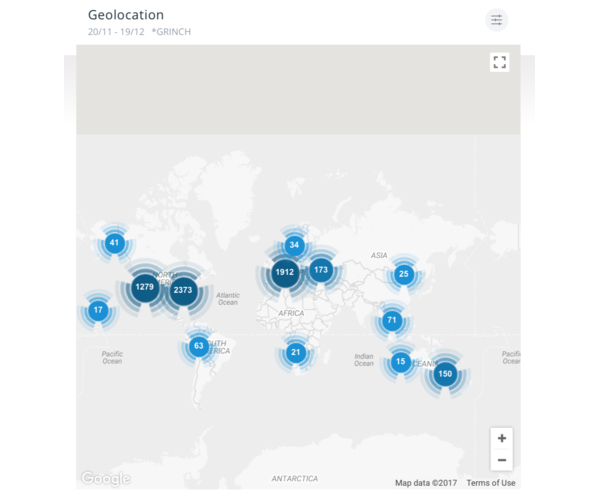Open the Terms of Use link
The height and width of the screenshot is (500, 600).
tap(491, 483)
